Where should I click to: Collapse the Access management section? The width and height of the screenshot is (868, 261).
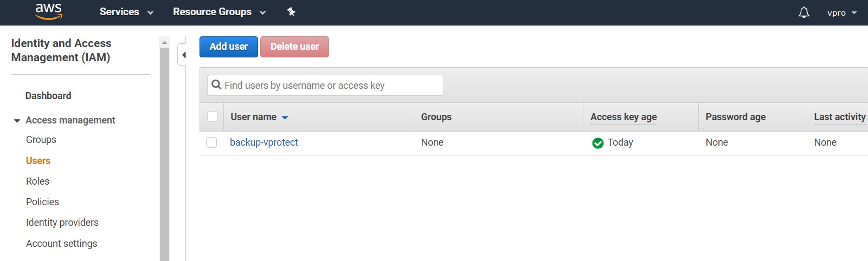[17, 121]
